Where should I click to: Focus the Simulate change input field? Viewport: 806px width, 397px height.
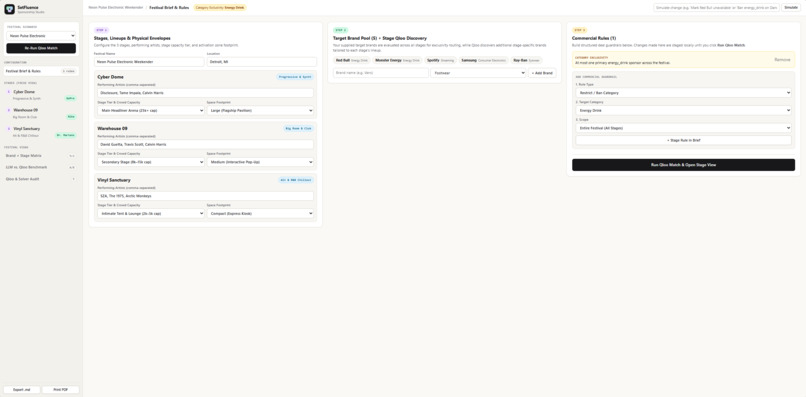click(x=717, y=8)
